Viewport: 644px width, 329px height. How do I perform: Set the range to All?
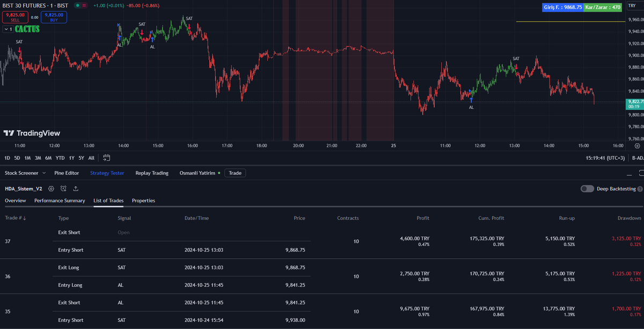pos(91,158)
